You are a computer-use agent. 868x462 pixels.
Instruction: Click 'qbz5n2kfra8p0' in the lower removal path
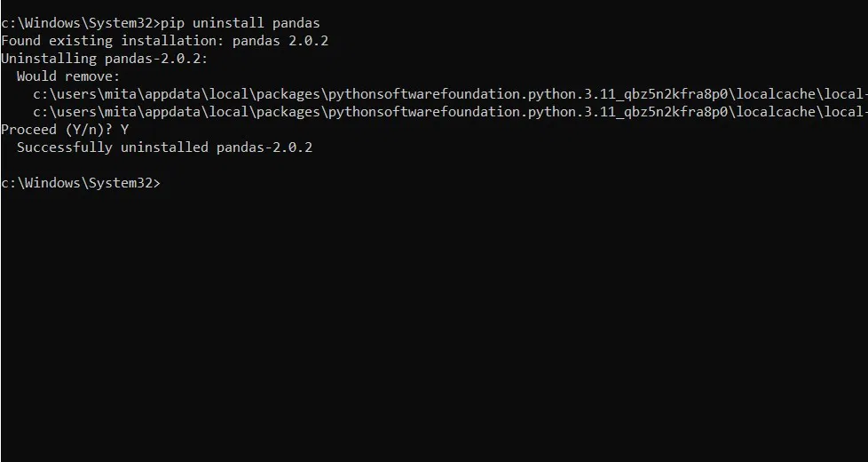point(675,112)
